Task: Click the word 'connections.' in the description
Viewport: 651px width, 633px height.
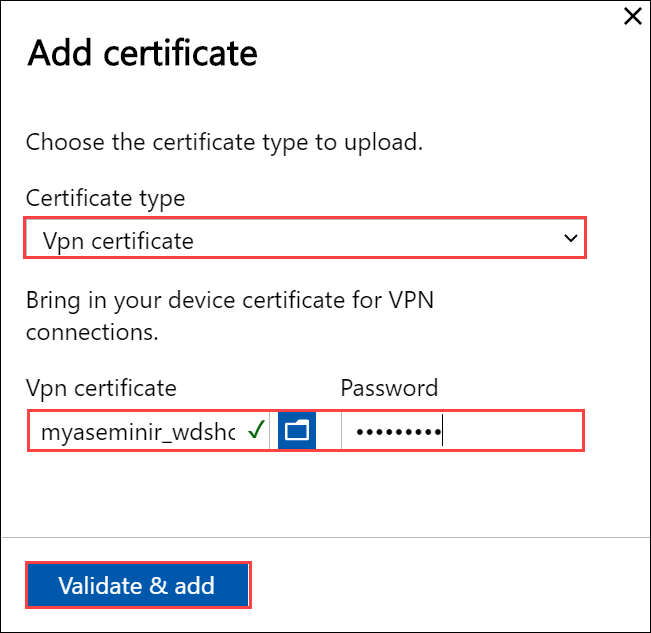Action: pyautogui.click(x=92, y=332)
